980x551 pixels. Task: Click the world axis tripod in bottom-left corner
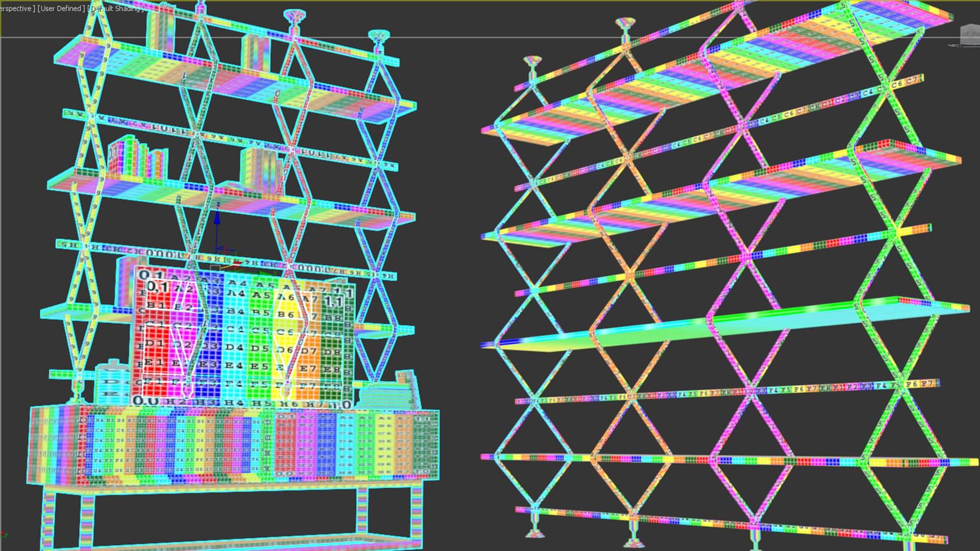point(4,534)
